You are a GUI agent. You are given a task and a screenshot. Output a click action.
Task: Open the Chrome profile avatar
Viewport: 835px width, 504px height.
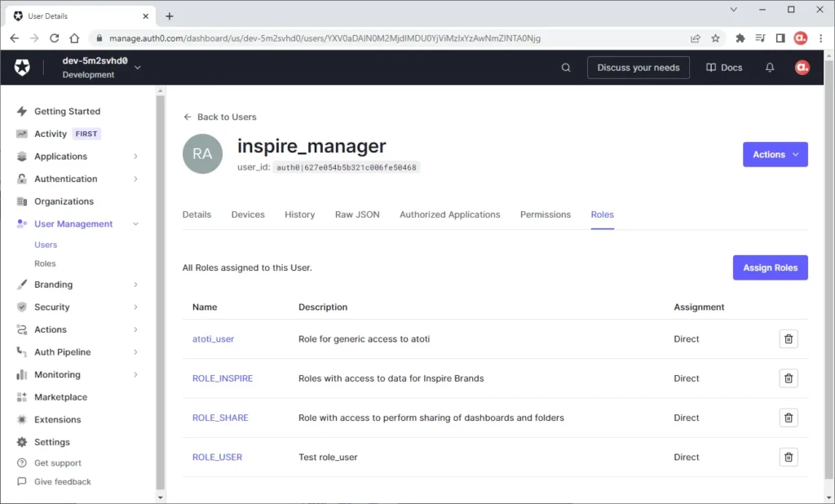tap(801, 38)
